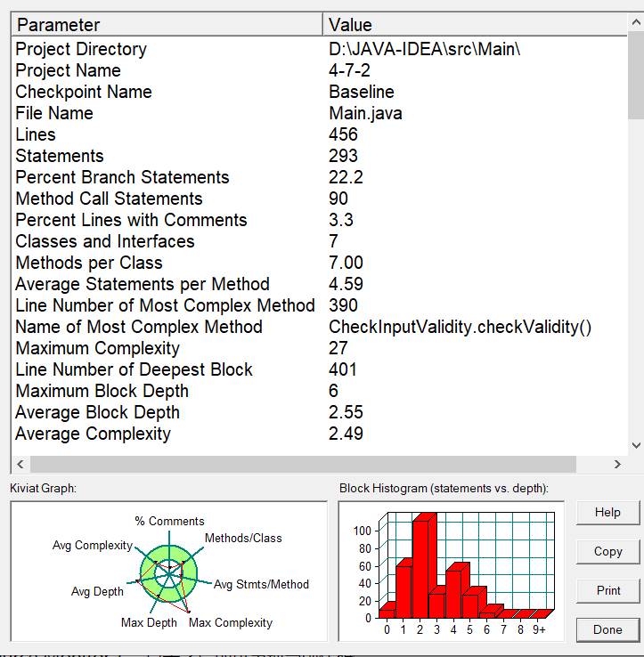
Task: Click the average complexity value 2.49
Action: click(x=346, y=434)
